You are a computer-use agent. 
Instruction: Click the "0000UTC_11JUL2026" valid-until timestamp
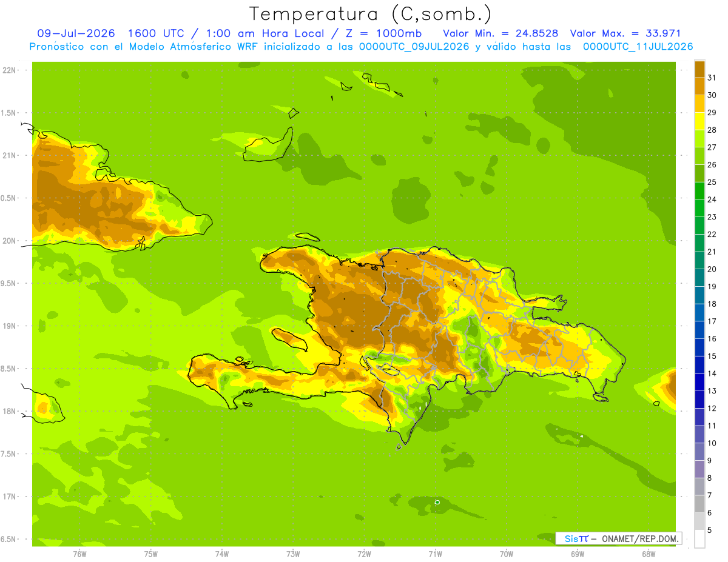pyautogui.click(x=638, y=47)
